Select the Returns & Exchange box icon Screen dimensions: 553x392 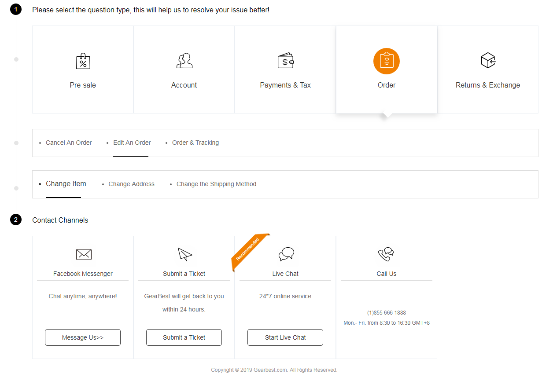pyautogui.click(x=488, y=61)
